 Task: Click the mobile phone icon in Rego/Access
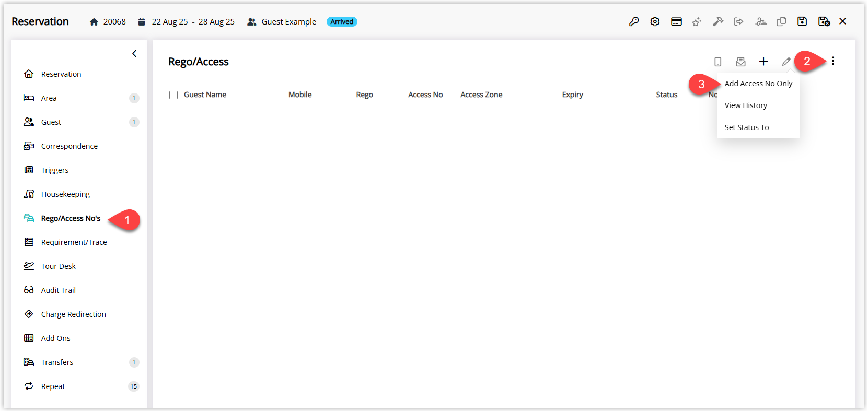coord(718,62)
